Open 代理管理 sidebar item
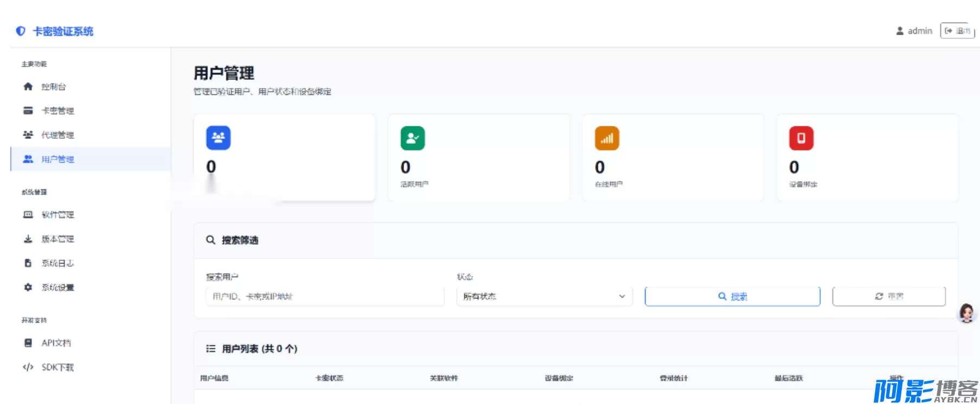 click(58, 135)
